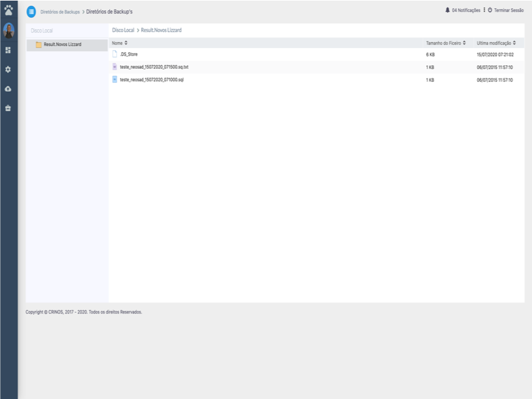This screenshot has height=399, width=532.
Task: Click the paw logo in the sidebar
Action: coord(8,11)
